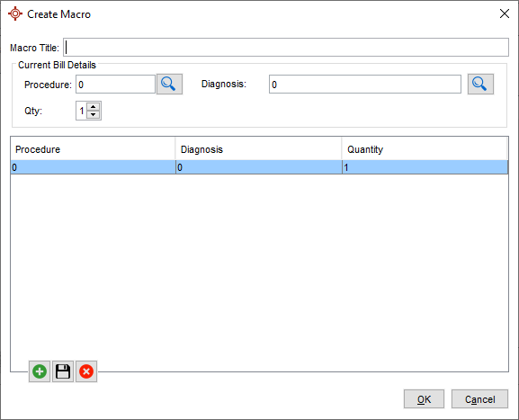The width and height of the screenshot is (519, 420).
Task: Focus the Macro Title text field
Action: (286, 47)
